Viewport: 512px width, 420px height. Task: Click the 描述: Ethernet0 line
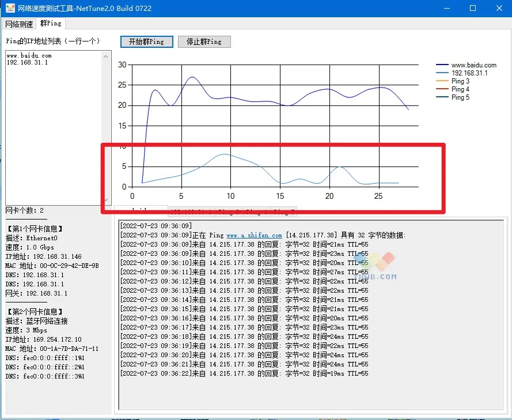coord(31,238)
